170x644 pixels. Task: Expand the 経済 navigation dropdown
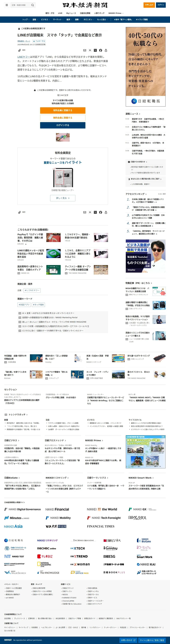point(69,19)
